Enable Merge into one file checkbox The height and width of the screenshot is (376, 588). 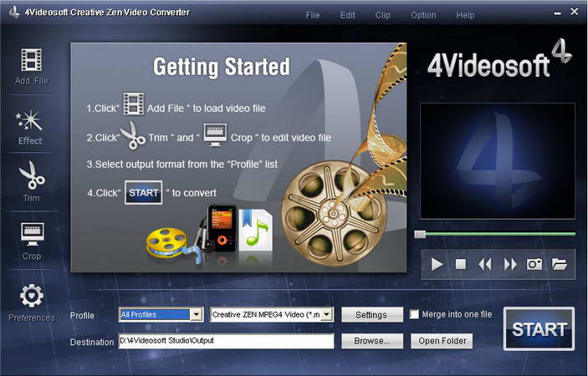tap(414, 314)
